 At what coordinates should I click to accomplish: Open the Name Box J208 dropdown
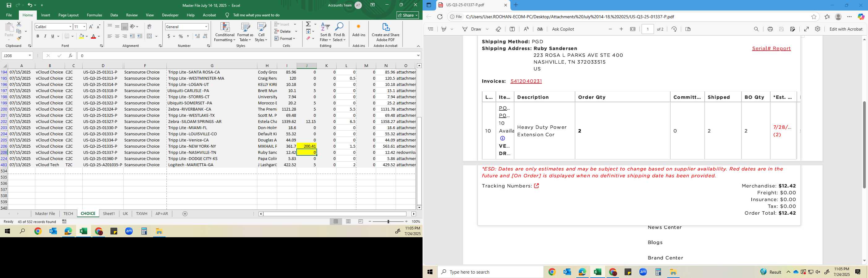point(30,56)
